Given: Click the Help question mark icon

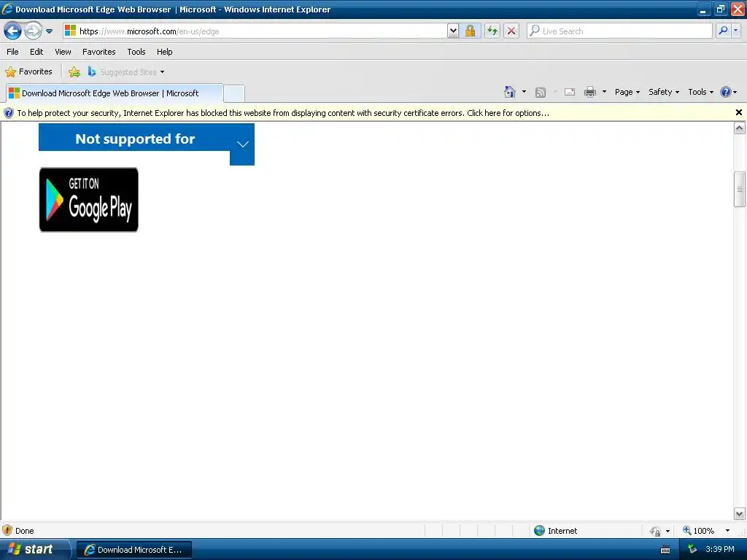Looking at the screenshot, I should tap(726, 92).
